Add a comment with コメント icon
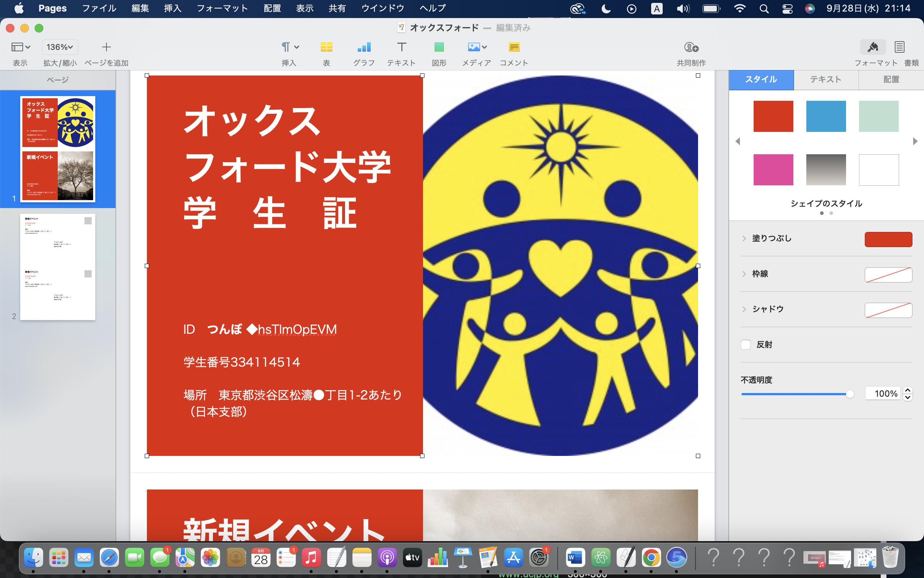This screenshot has width=924, height=578. click(514, 47)
